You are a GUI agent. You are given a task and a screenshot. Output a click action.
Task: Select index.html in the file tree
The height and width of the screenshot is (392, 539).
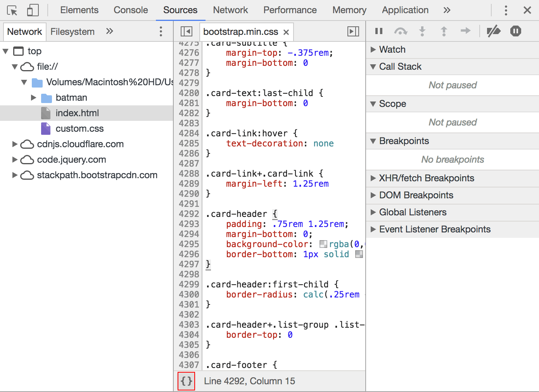click(77, 113)
